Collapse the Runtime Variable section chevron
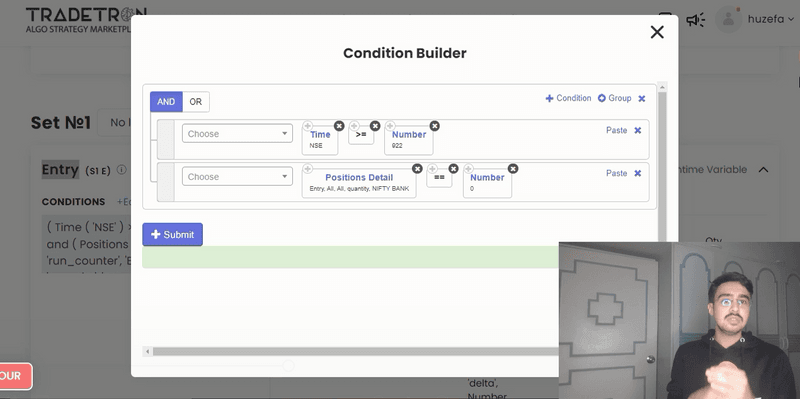This screenshot has width=800, height=399. (x=763, y=169)
